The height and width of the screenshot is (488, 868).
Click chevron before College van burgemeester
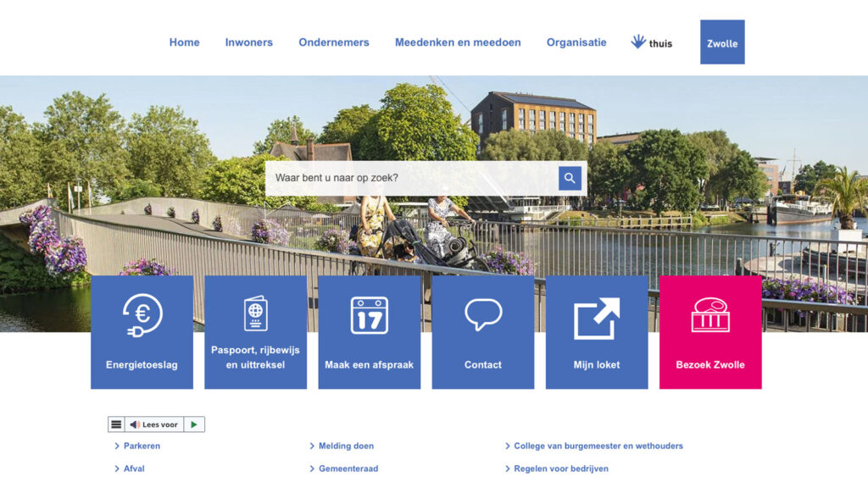(508, 446)
